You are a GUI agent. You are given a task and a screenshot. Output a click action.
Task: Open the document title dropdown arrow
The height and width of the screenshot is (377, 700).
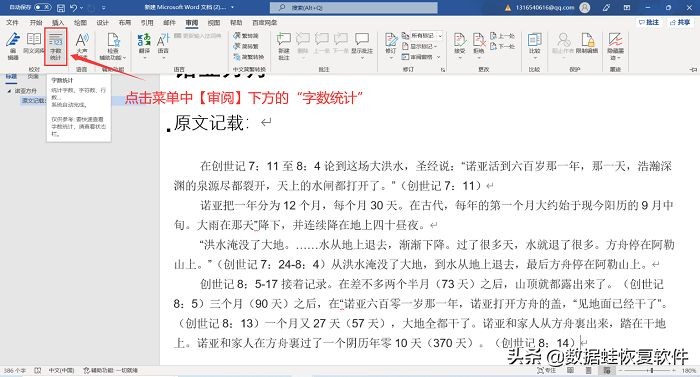pyautogui.click(x=233, y=8)
